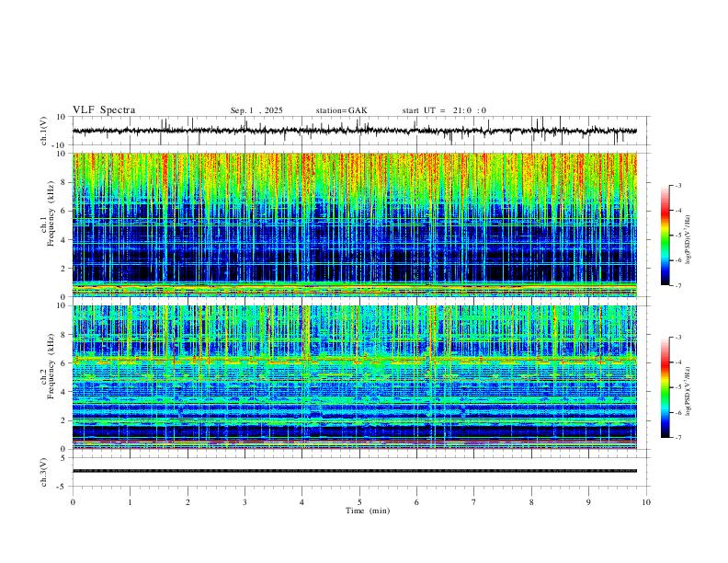The width and height of the screenshot is (728, 563).
Task: Click the "-5" tick of lower colorbar
Action: pyautogui.click(x=678, y=387)
